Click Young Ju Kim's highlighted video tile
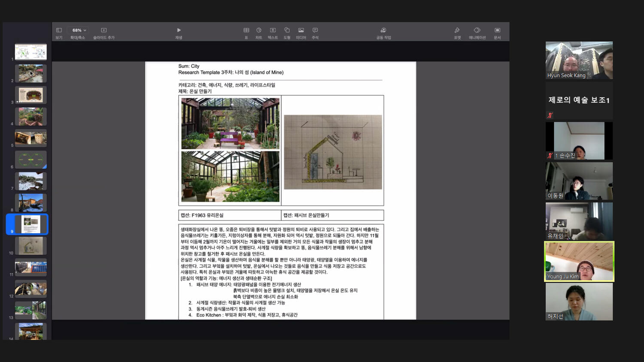This screenshot has height=362, width=644. [x=579, y=261]
